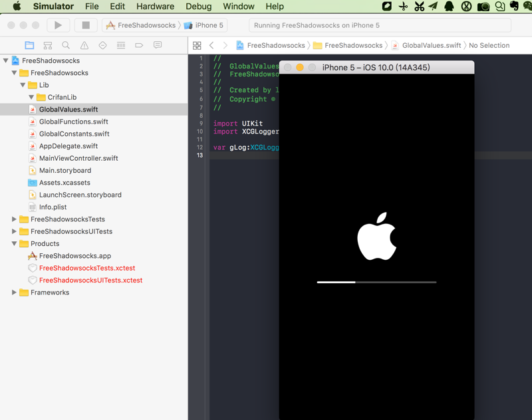Open the Project navigator folder icon
The image size is (532, 420).
[29, 45]
